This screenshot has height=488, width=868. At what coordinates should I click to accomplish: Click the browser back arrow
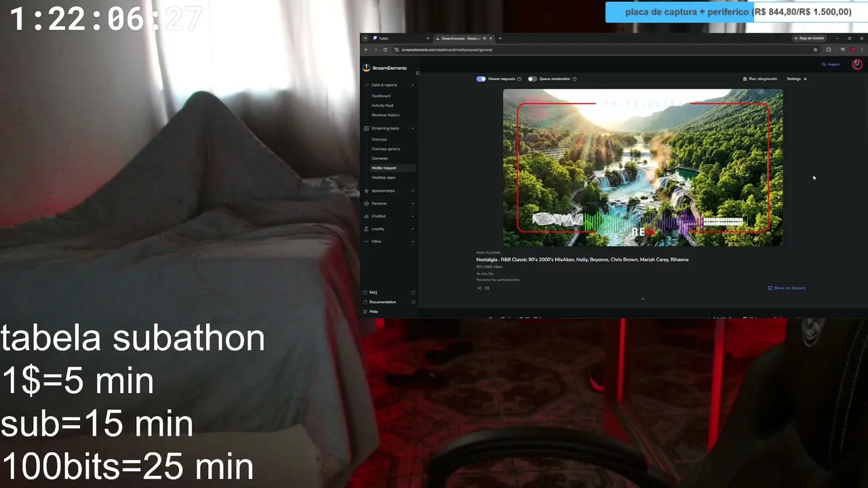pos(366,49)
